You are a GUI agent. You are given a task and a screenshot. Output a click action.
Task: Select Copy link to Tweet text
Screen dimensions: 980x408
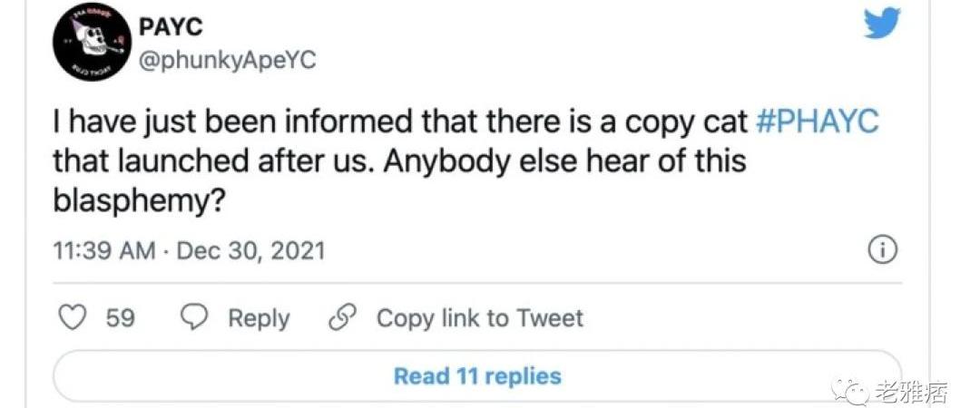click(x=479, y=318)
